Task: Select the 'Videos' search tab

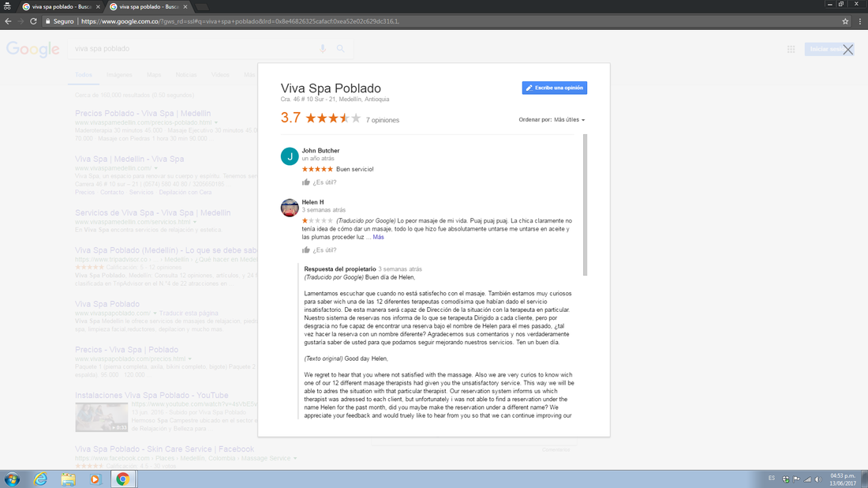Action: [x=220, y=75]
